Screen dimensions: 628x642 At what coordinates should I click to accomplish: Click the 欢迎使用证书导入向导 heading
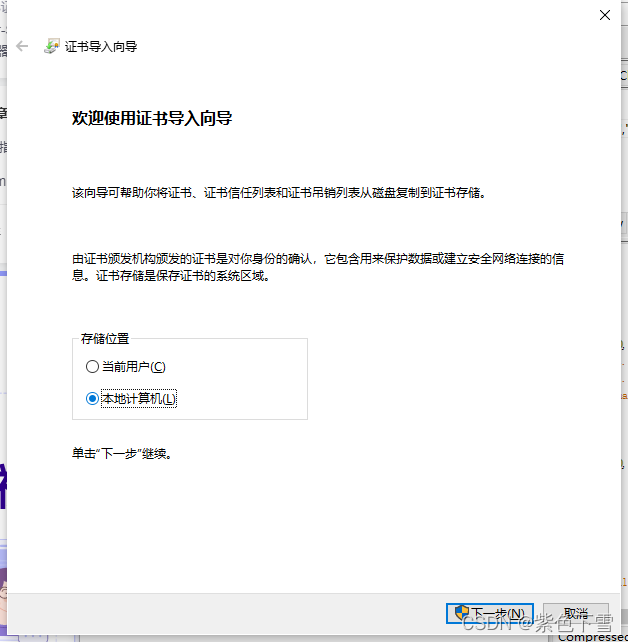tap(152, 118)
